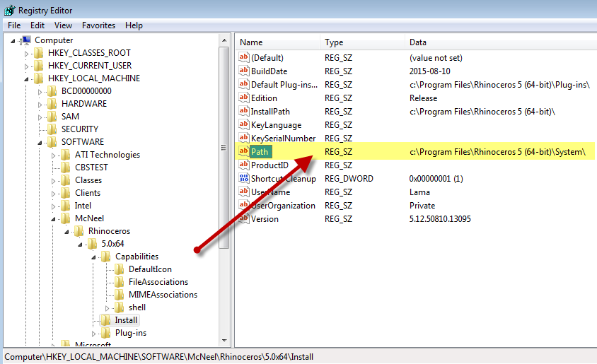Image resolution: width=597 pixels, height=364 pixels.
Task: Click the string icon beside (Default)
Action: [243, 57]
